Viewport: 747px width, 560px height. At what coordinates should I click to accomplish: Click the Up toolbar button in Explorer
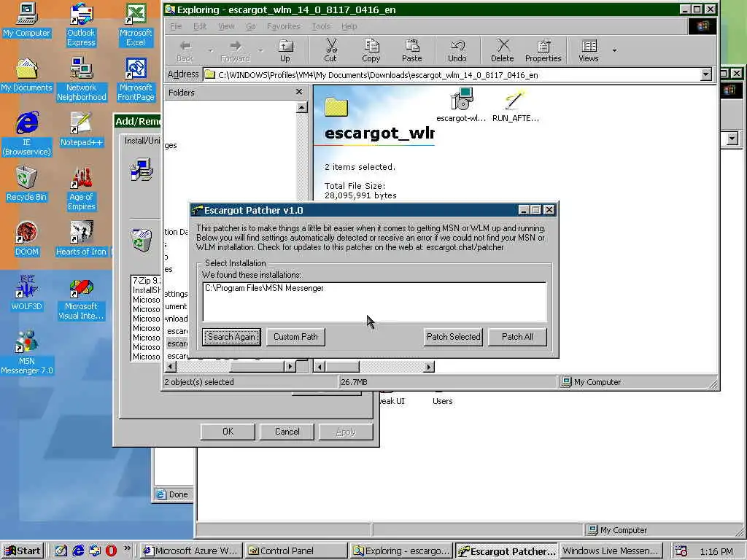[x=285, y=51]
